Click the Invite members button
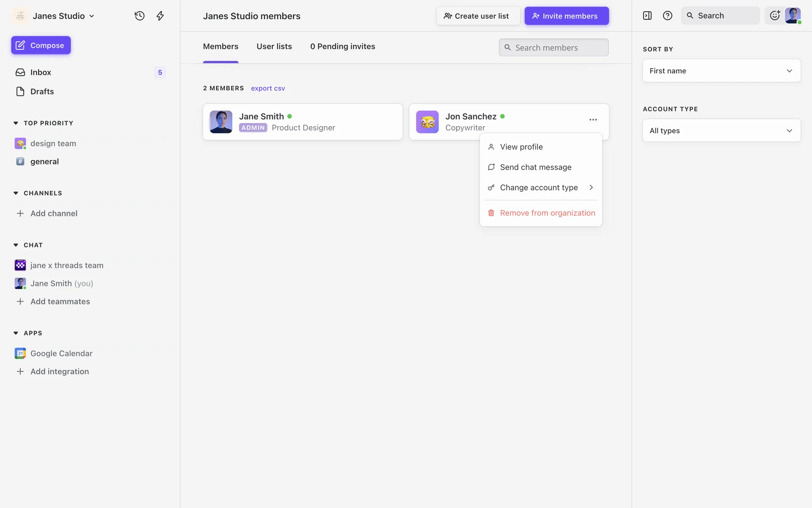This screenshot has width=812, height=508. 566,16
